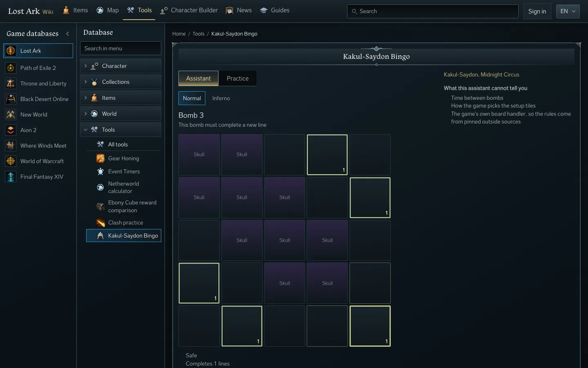
Task: Expand the Items menu section
Action: pyautogui.click(x=120, y=98)
